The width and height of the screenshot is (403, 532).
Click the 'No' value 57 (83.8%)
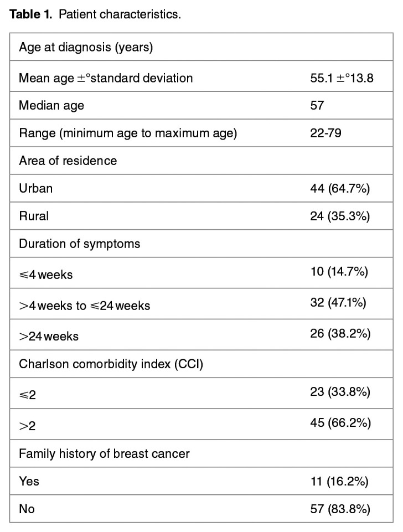(340, 509)
